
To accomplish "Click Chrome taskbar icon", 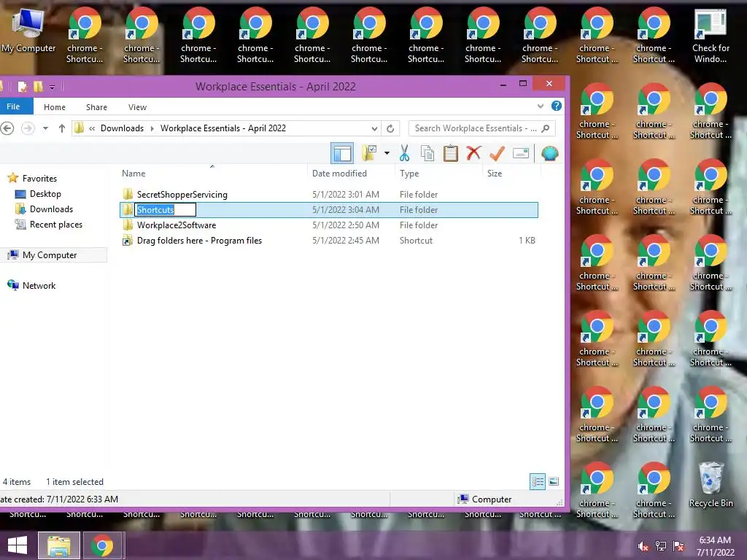I will (102, 545).
